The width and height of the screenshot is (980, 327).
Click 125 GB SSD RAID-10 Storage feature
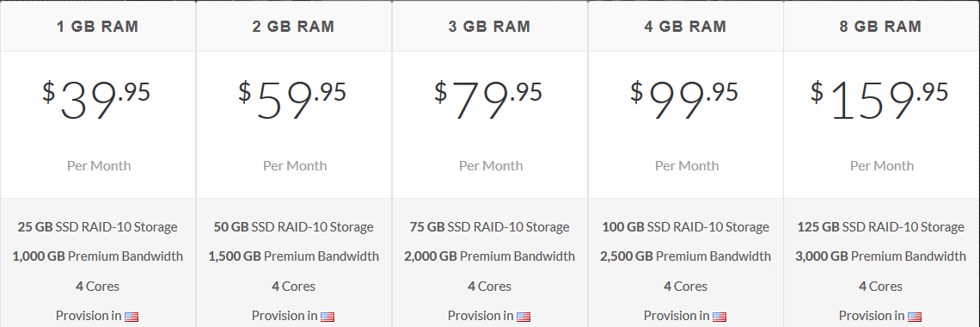pos(880,227)
